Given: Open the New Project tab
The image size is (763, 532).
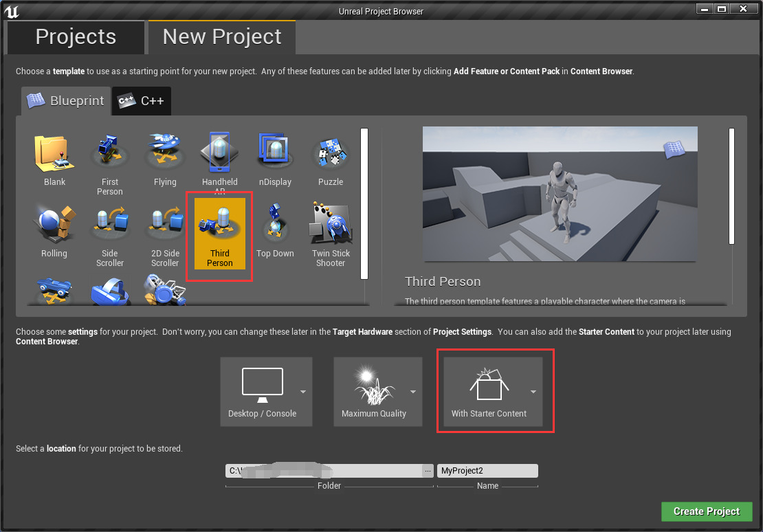Looking at the screenshot, I should (x=222, y=37).
